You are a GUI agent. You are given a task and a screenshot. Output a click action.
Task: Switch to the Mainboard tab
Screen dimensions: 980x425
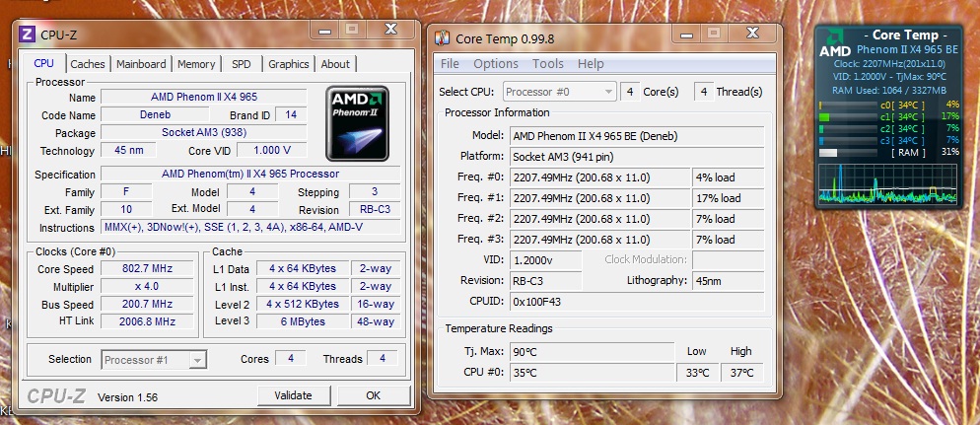[x=141, y=64]
